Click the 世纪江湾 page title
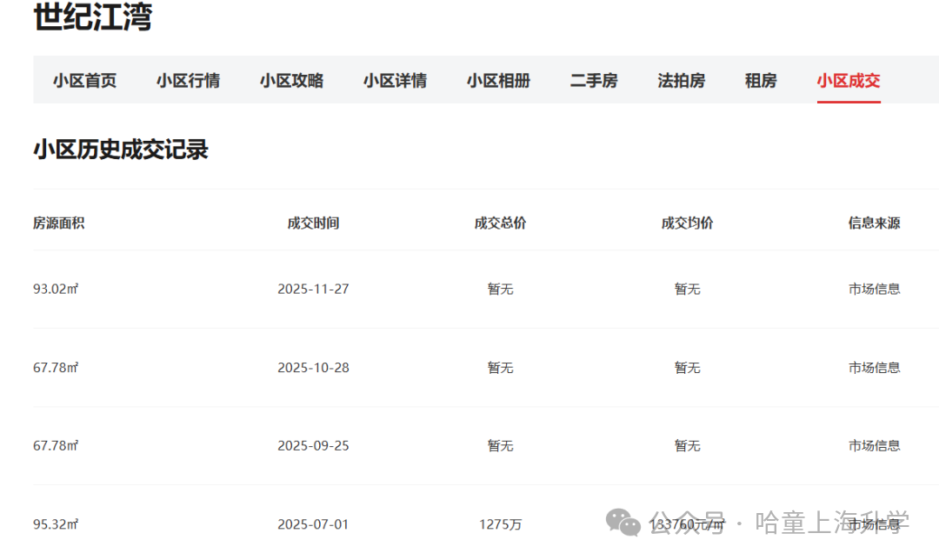Viewport: 939px width, 560px height. 92,17
